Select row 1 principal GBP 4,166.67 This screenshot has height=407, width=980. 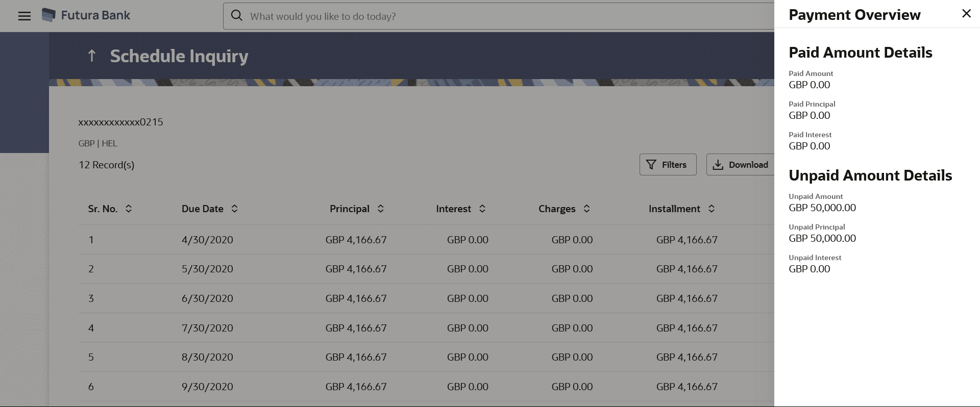pyautogui.click(x=356, y=240)
